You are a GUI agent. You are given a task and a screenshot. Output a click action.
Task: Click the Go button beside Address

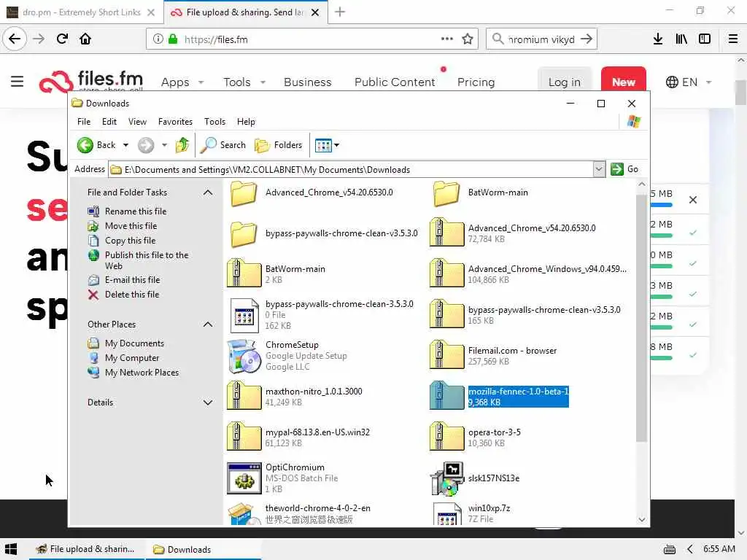[624, 169]
